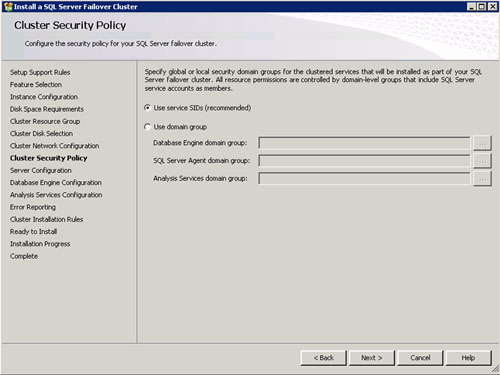The width and height of the screenshot is (500, 375).
Task: Open Help for this setup page
Action: point(468,358)
